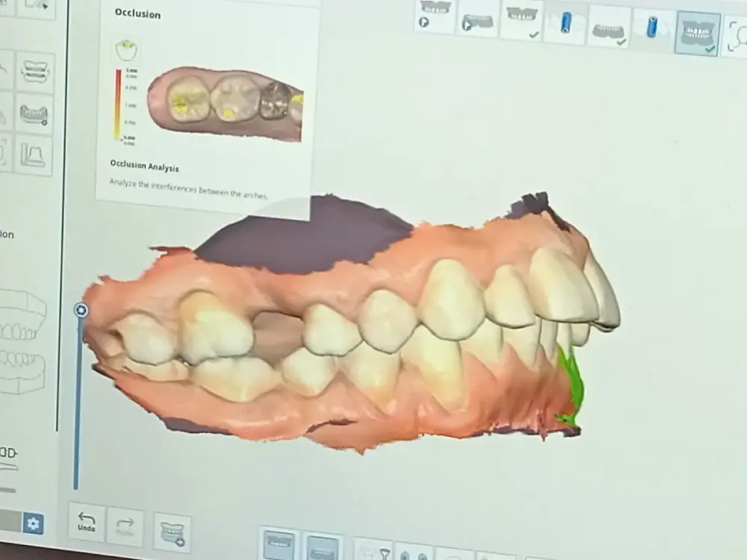Click the add scan data icon

point(173,534)
